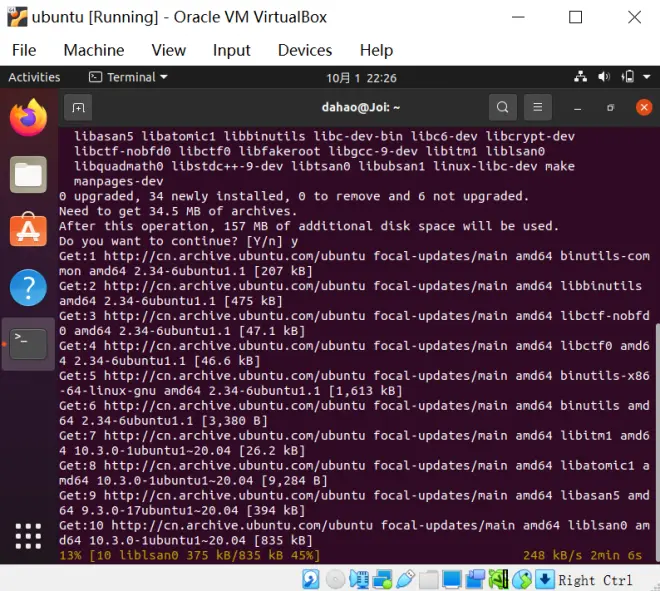Open Firefox from the Ubuntu dock

(28, 117)
